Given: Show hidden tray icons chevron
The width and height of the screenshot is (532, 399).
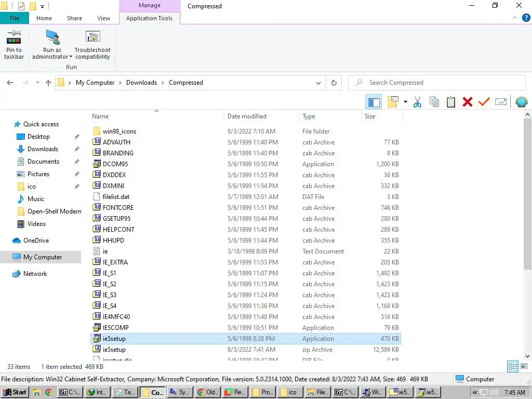Looking at the screenshot, I should [475, 393].
